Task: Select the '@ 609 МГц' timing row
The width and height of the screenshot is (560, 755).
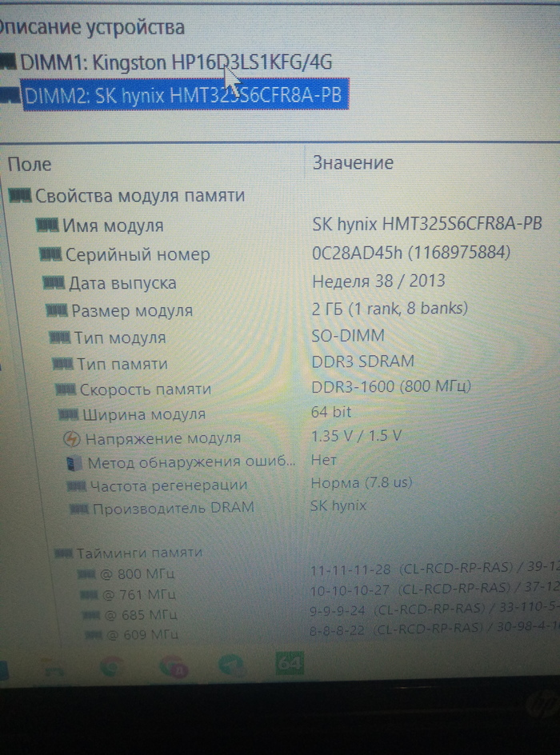Action: tap(142, 636)
